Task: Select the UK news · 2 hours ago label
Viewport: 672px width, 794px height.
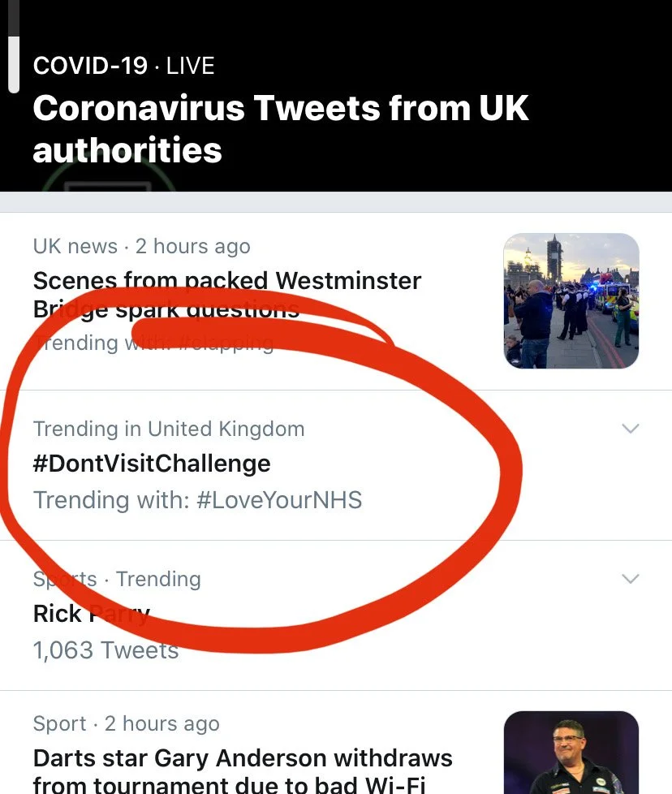Action: (x=141, y=246)
